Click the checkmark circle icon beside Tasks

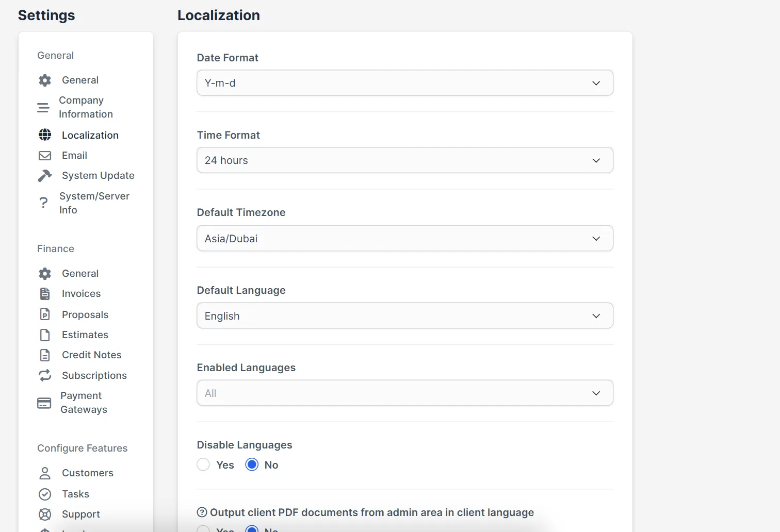click(x=45, y=494)
